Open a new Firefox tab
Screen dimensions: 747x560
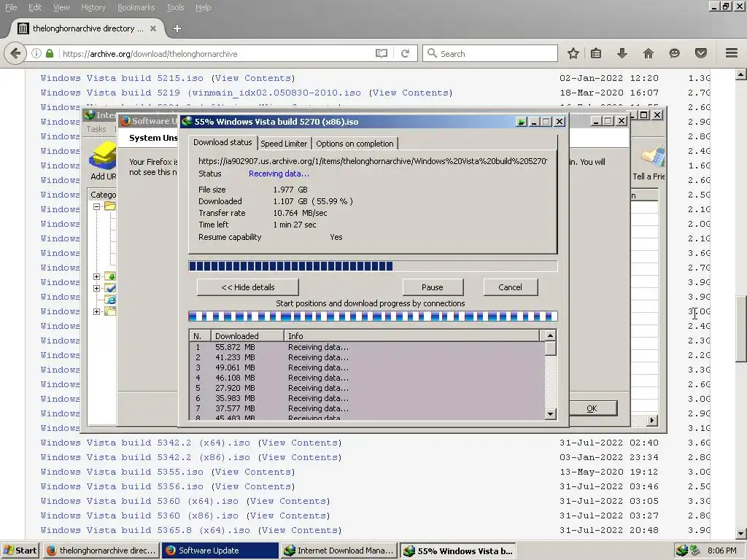point(177,28)
